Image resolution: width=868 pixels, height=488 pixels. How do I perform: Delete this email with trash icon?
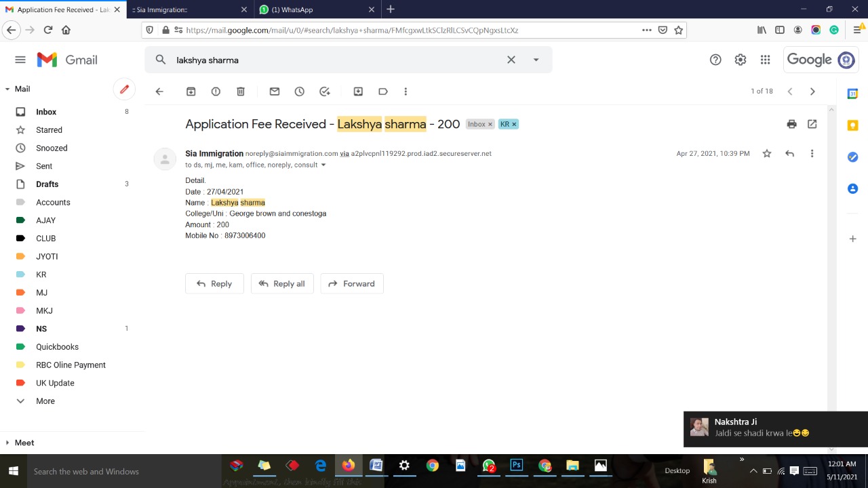(x=241, y=91)
